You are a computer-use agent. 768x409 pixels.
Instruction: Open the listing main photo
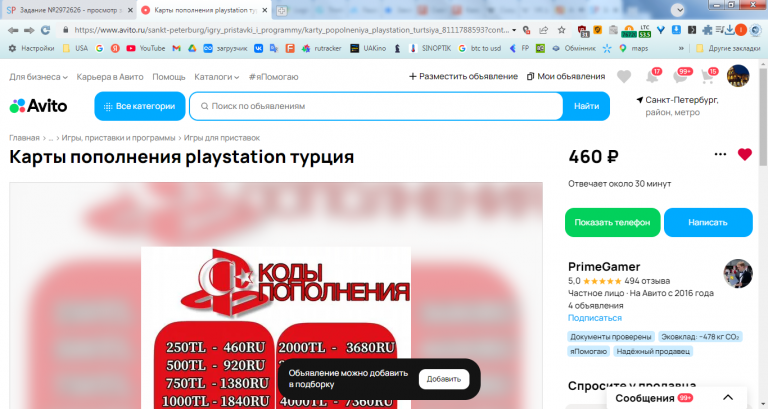(x=276, y=296)
